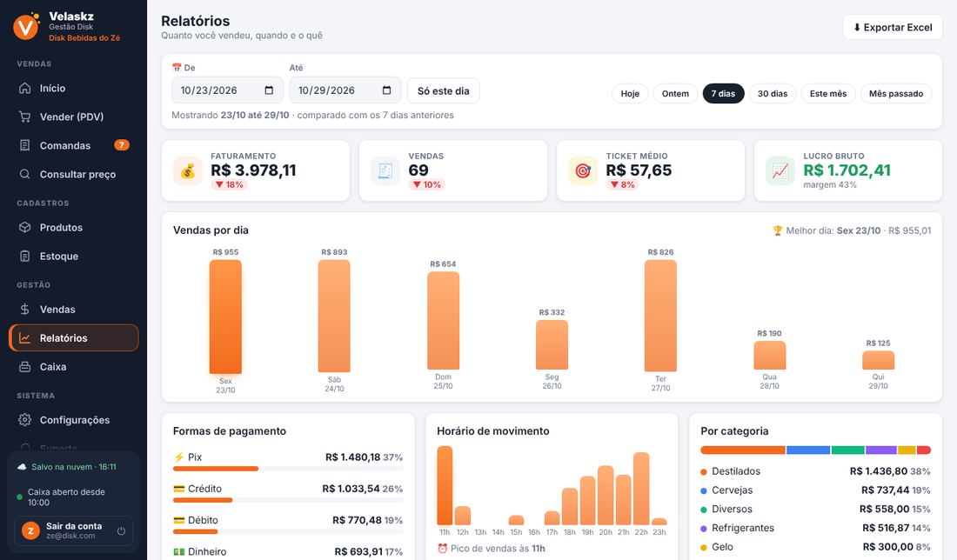The image size is (957, 560).
Task: Click the power icon beside Sair da conta
Action: [121, 530]
